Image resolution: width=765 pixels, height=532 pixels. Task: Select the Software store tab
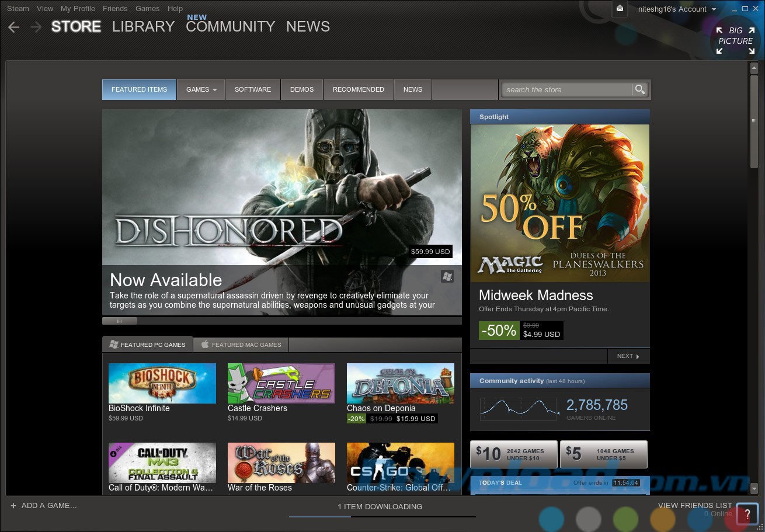[252, 89]
